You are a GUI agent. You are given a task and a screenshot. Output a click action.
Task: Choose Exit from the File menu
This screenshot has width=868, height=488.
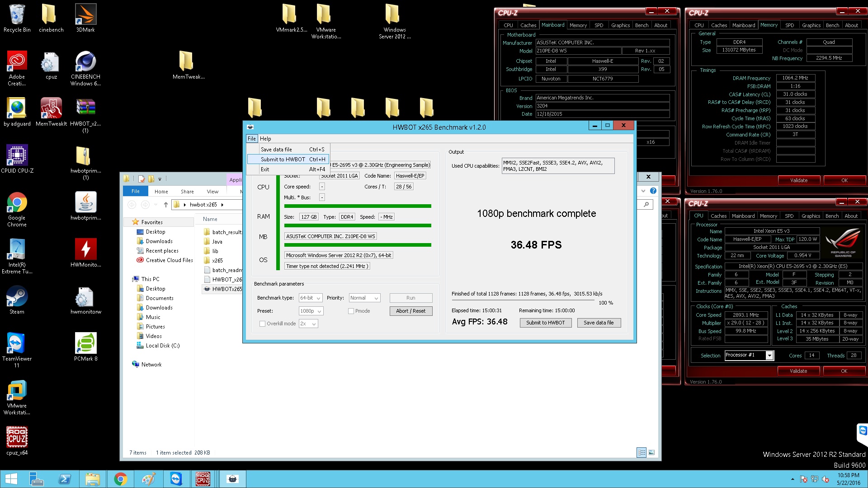tap(288, 169)
